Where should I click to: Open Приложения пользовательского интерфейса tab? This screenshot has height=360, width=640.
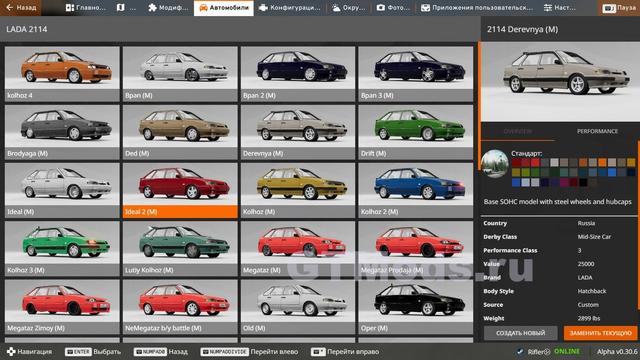477,8
